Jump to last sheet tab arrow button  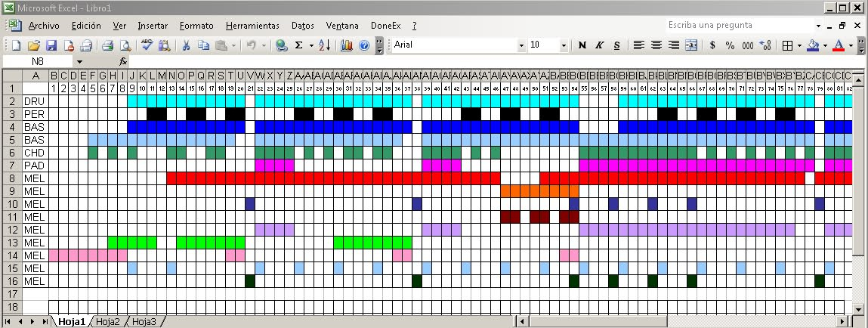(45, 322)
